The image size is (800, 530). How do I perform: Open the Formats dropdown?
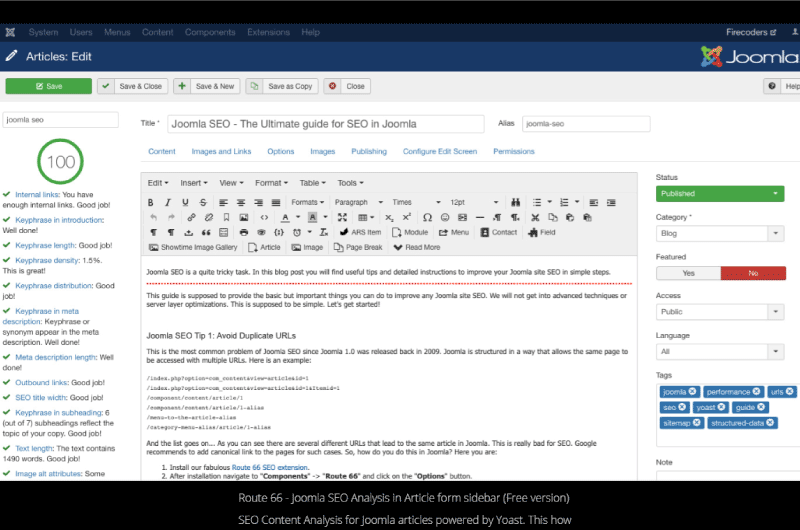pos(307,203)
